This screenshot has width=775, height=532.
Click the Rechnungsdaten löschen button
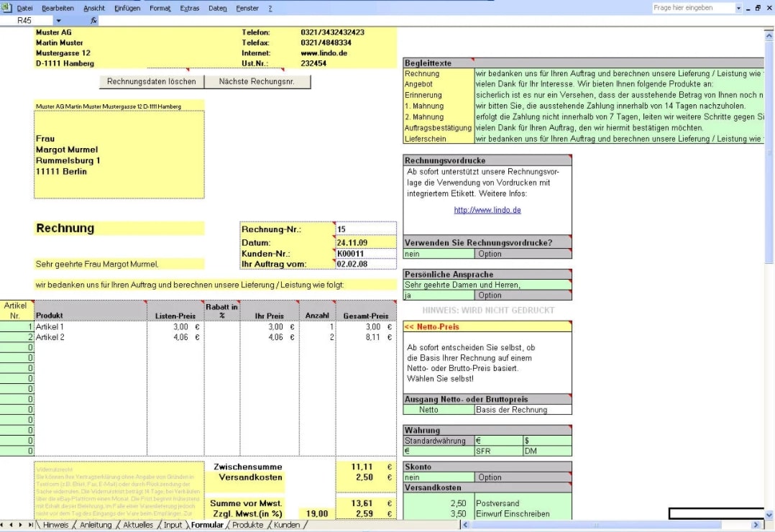click(x=152, y=81)
